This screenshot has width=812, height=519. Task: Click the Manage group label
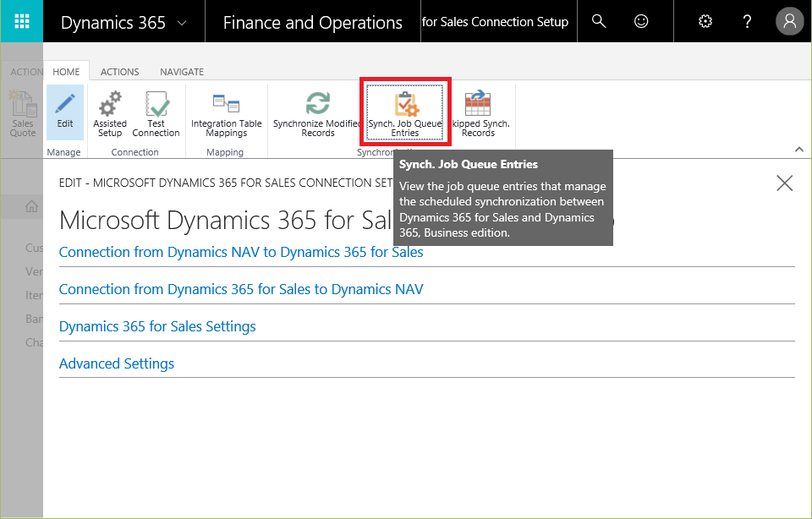pos(63,152)
